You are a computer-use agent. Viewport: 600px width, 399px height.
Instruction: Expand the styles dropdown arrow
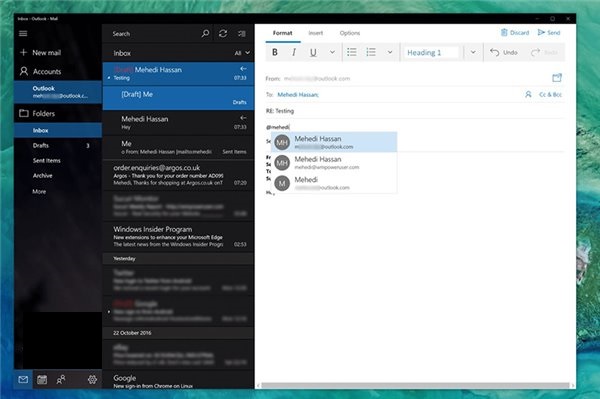[x=473, y=52]
